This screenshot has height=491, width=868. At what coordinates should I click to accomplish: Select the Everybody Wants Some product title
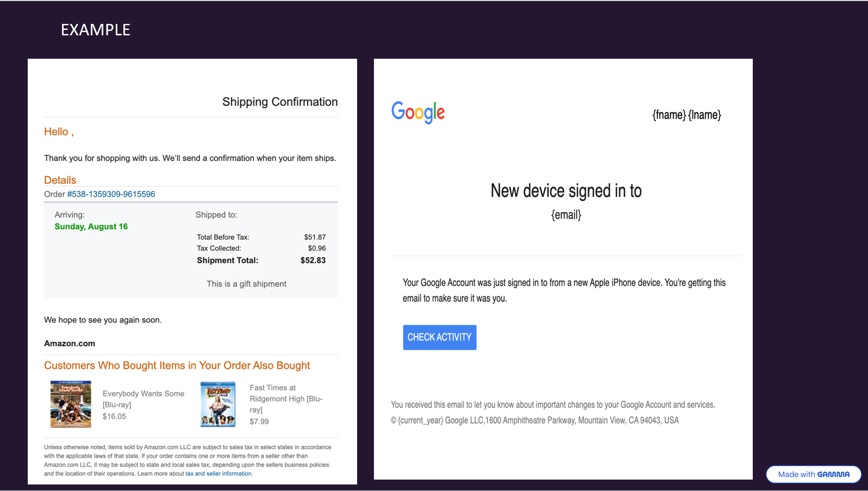[x=143, y=399]
